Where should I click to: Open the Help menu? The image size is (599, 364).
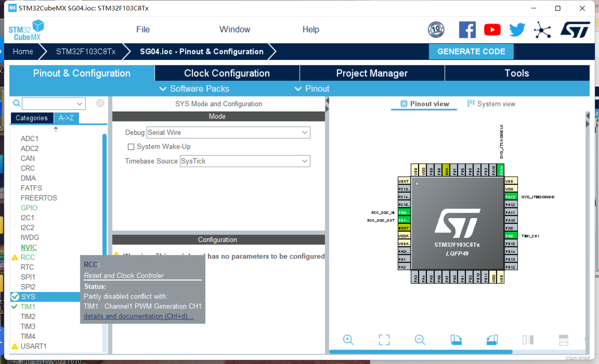[x=311, y=30]
